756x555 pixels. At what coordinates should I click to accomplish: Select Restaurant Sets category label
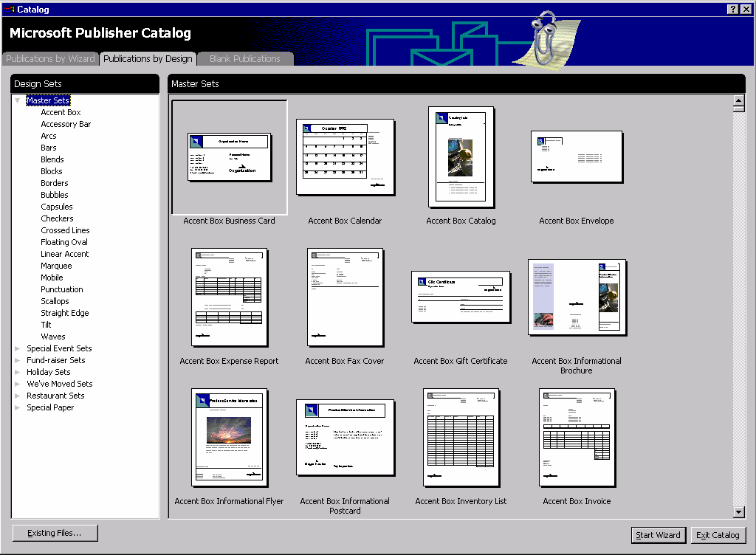coord(55,396)
